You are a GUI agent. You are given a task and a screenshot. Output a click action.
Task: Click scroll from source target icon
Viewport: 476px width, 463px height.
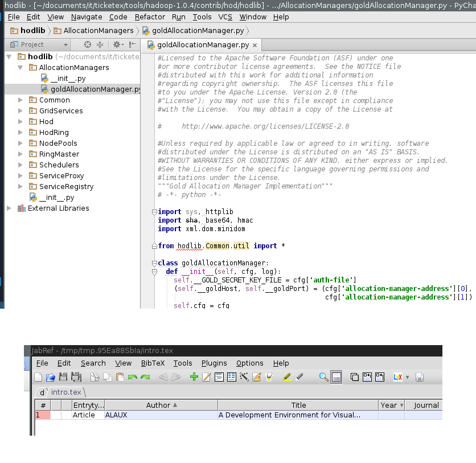(x=88, y=44)
